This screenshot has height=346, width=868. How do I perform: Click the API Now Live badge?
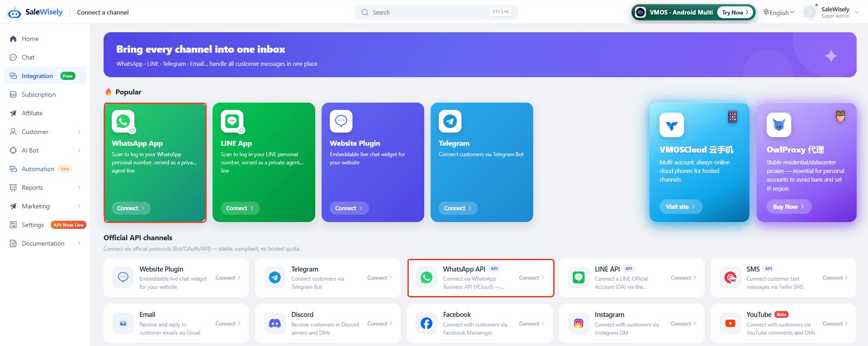(69, 225)
